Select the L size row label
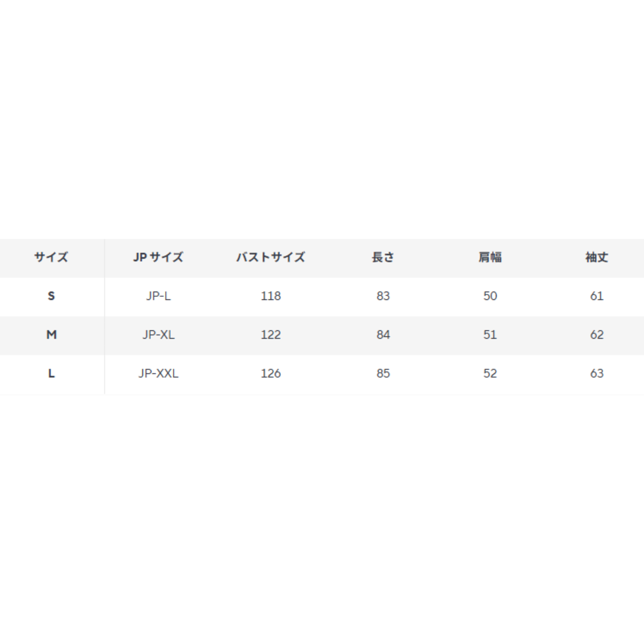Screen dimensions: 644x644 [51, 373]
